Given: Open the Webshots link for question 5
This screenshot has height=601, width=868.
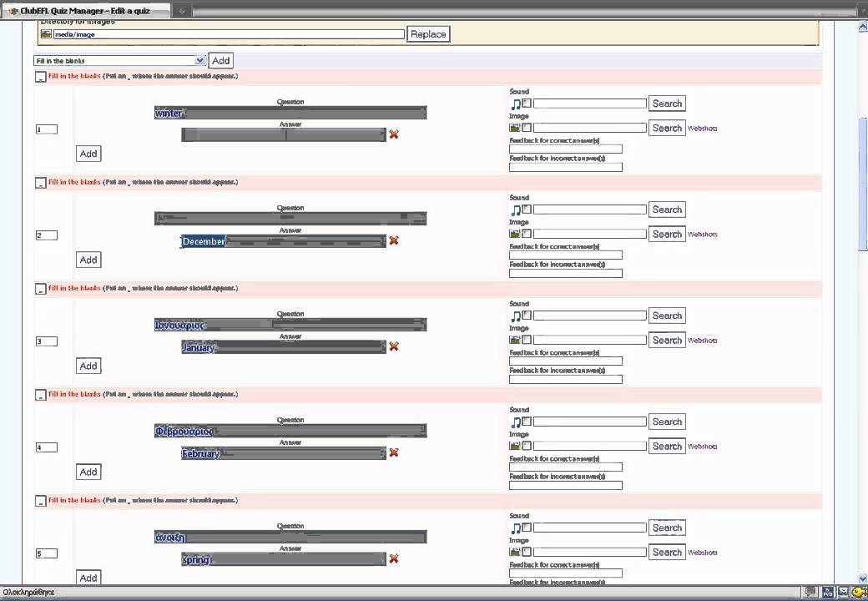Looking at the screenshot, I should [703, 553].
